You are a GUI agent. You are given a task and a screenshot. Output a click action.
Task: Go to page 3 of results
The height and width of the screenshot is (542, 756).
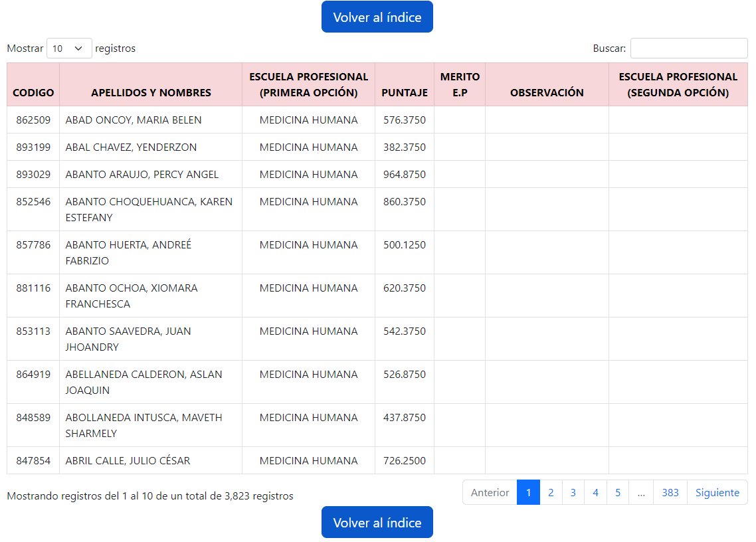click(x=573, y=493)
